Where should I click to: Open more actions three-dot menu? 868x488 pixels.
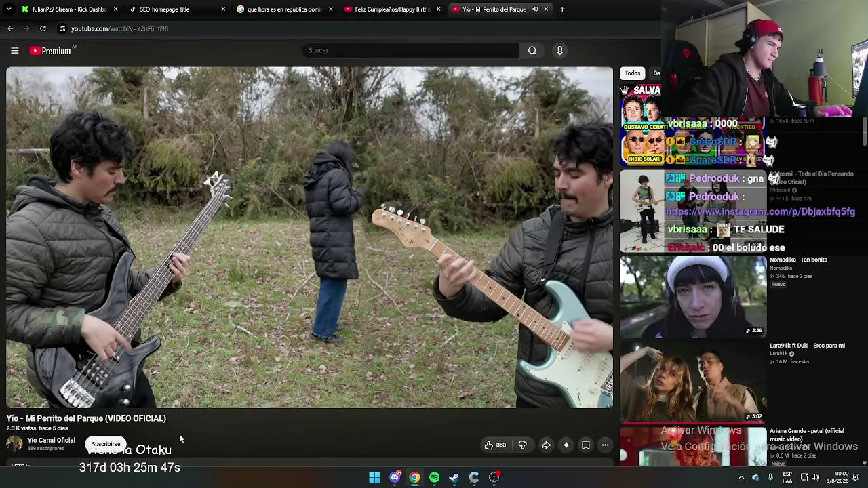605,445
